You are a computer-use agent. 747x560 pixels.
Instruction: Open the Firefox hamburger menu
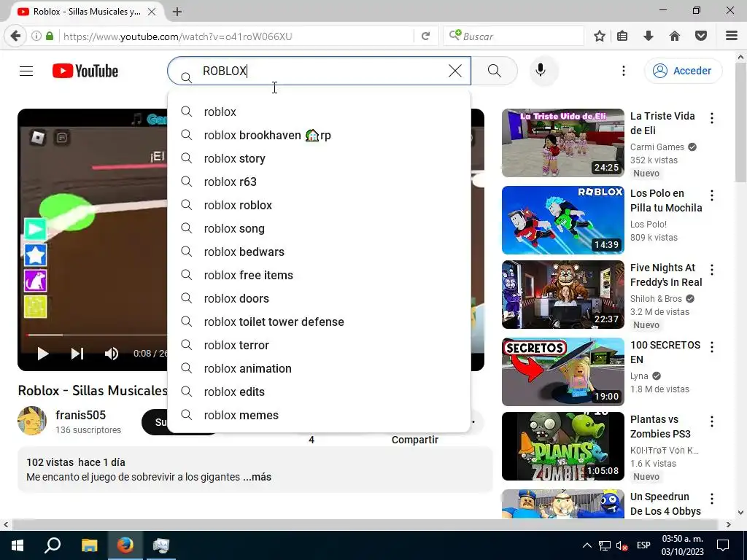(732, 36)
